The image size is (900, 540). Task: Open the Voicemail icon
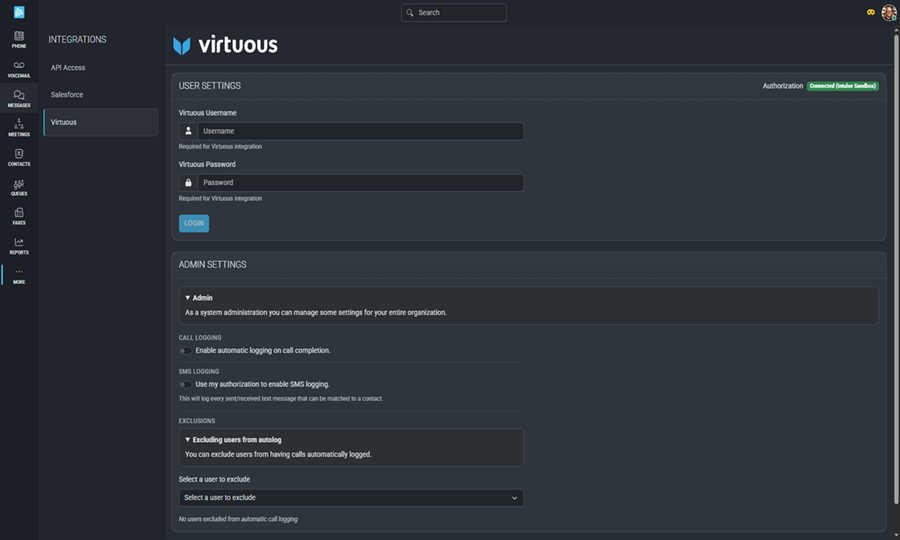[x=19, y=68]
